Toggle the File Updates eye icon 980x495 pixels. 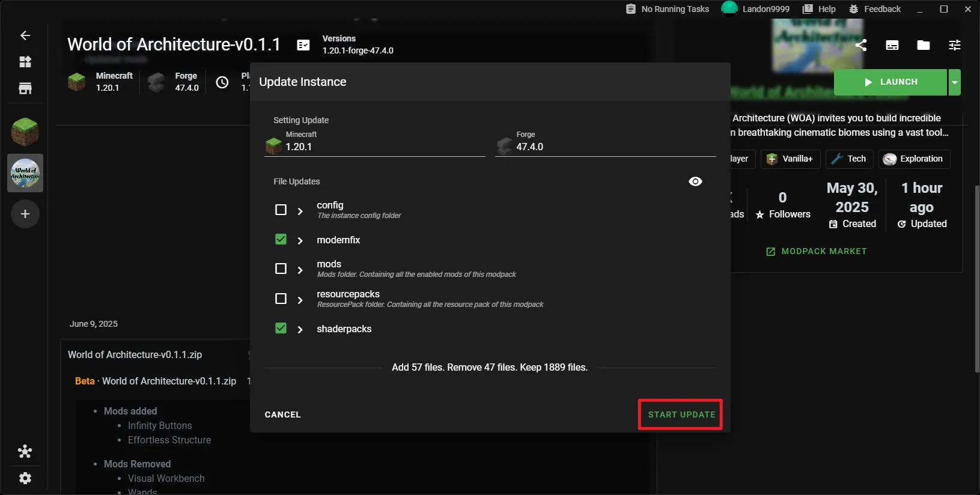pyautogui.click(x=695, y=181)
